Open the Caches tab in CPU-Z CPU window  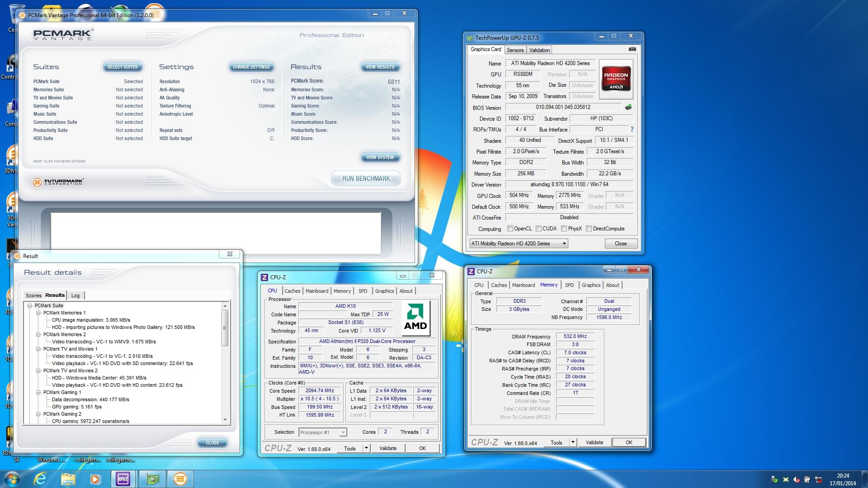(292, 291)
